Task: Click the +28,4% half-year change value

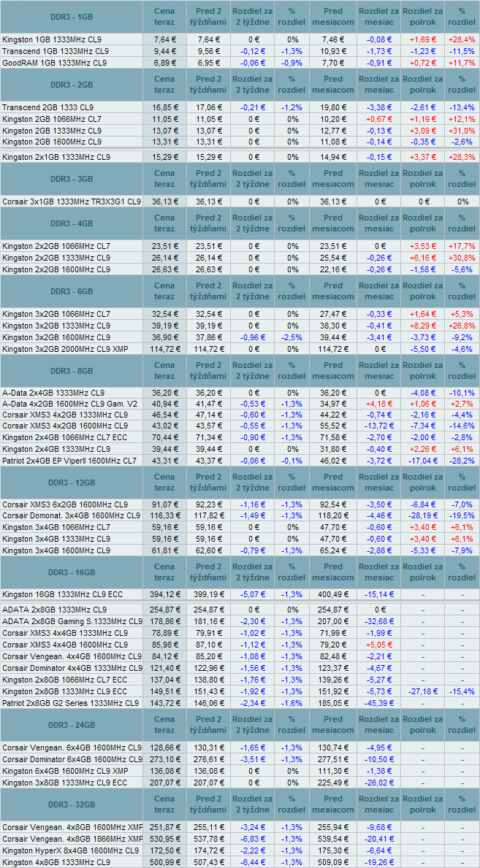Action: point(462,40)
